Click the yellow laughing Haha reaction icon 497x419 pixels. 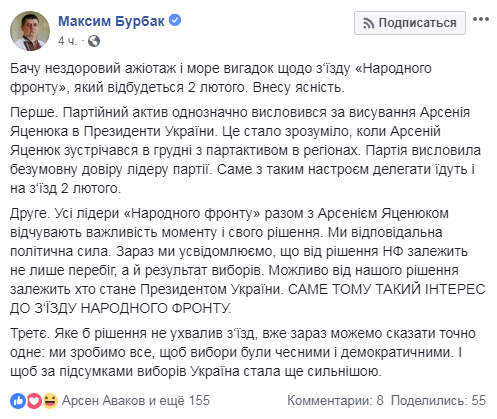[50, 401]
